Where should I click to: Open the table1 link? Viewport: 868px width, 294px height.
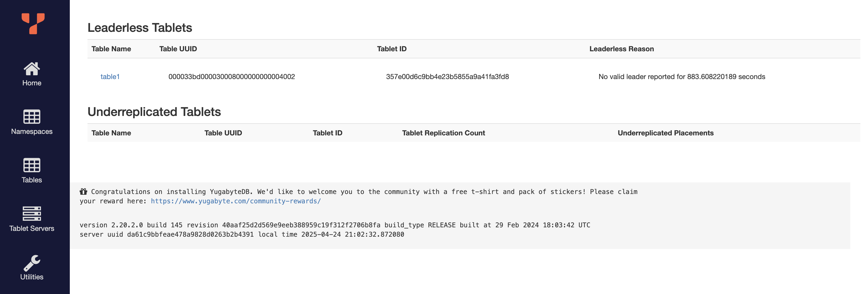(110, 77)
